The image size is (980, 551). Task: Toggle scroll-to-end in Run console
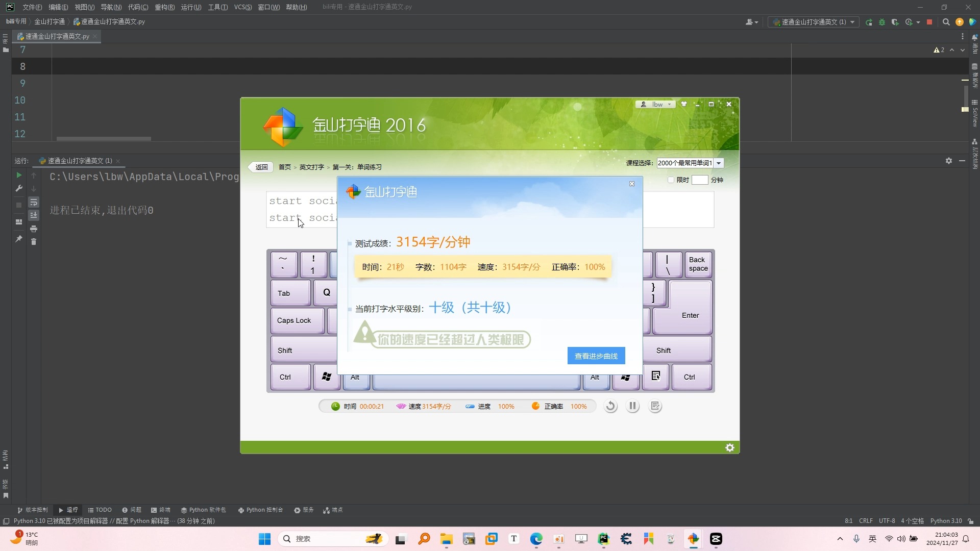34,215
